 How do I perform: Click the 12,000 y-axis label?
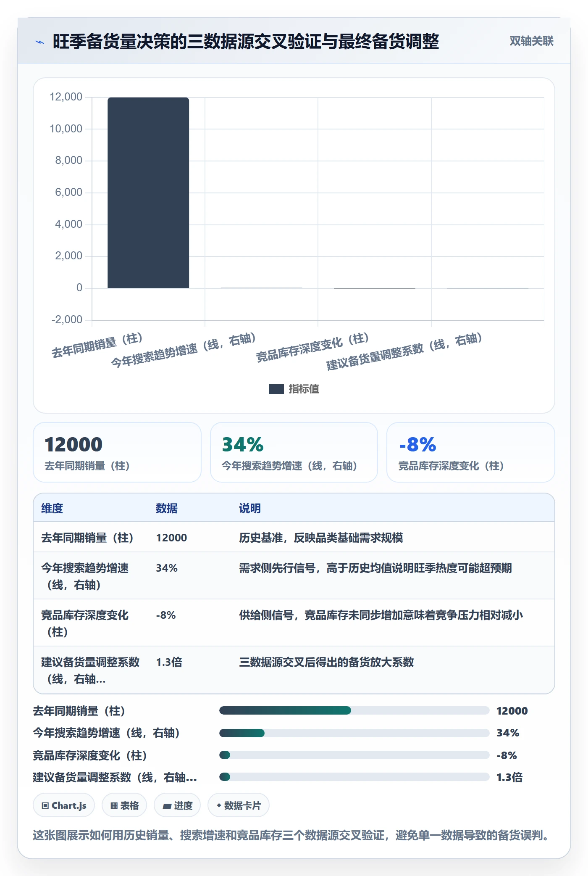[66, 97]
